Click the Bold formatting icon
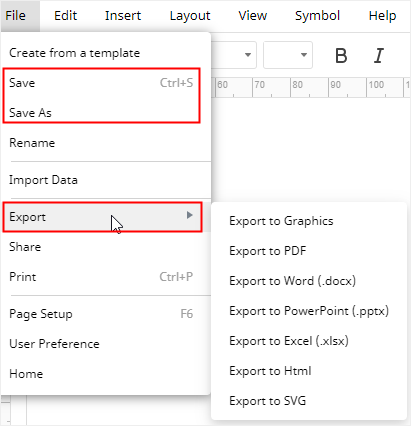The width and height of the screenshot is (411, 426). coord(341,55)
